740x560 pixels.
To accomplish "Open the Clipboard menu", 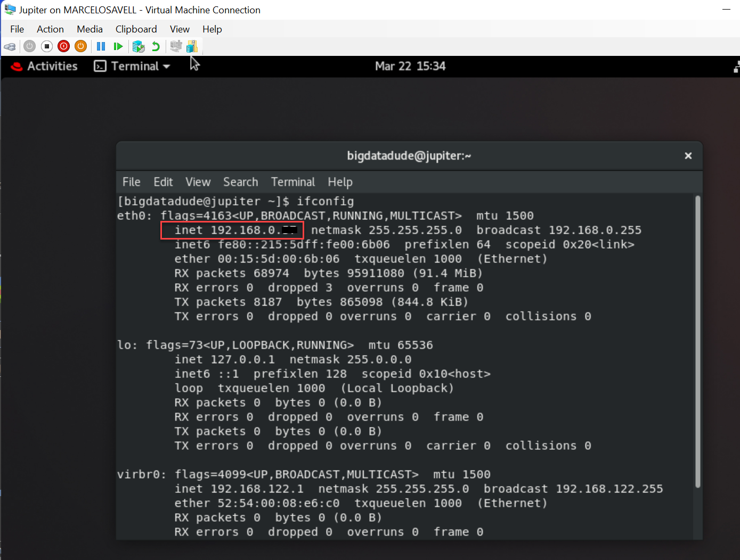I will (x=136, y=29).
